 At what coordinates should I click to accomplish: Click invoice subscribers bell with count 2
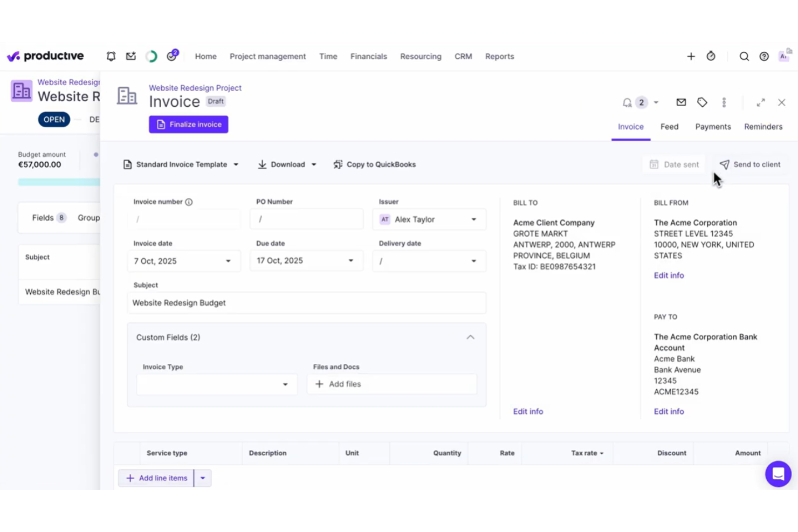point(635,102)
